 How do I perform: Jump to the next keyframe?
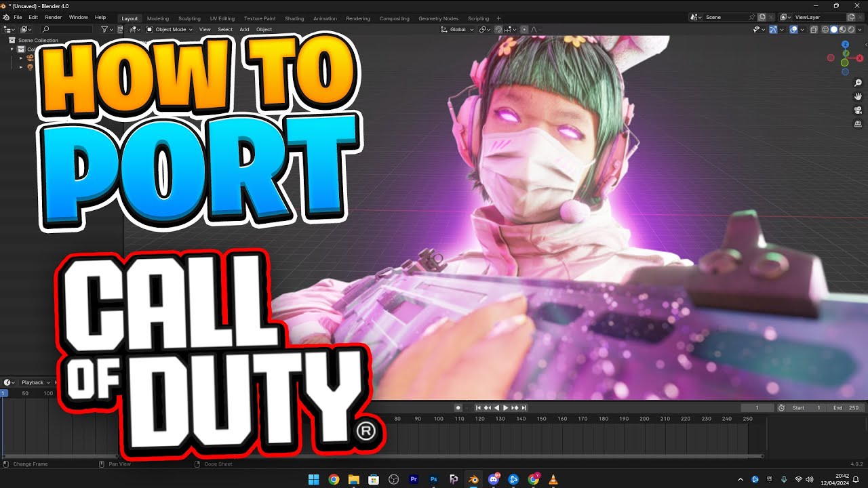(x=515, y=407)
